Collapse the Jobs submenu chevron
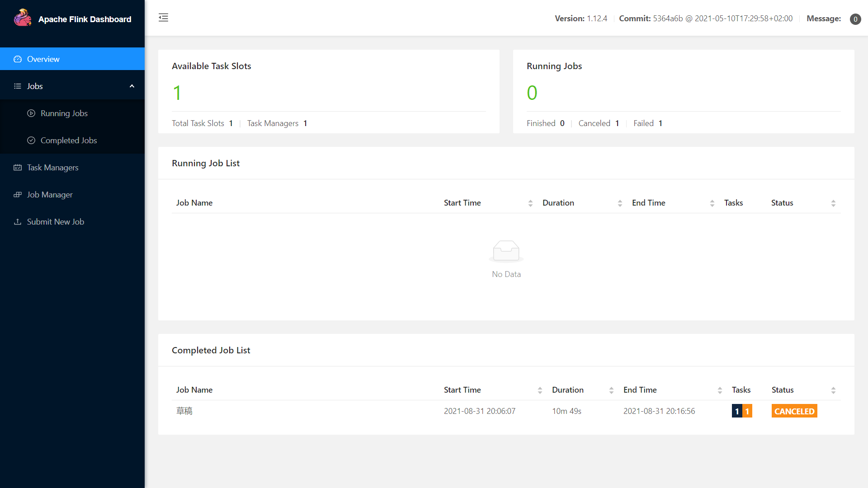 [x=132, y=86]
